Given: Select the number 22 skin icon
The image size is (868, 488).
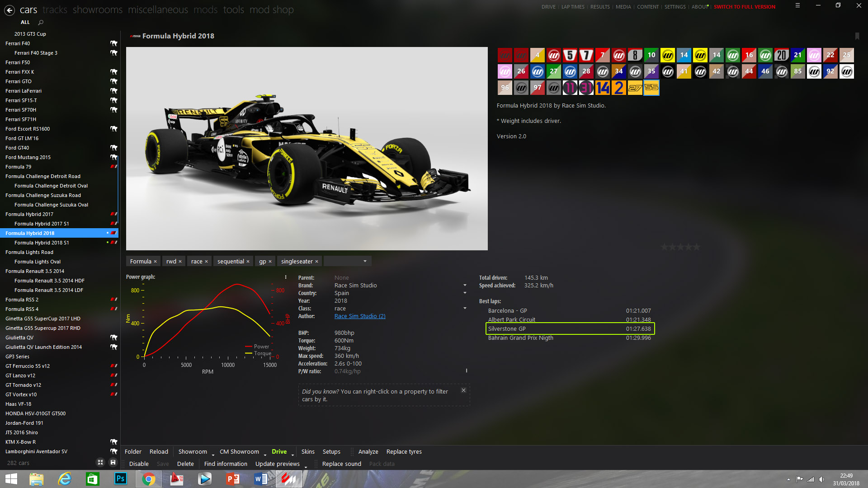Looking at the screenshot, I should [x=830, y=55].
